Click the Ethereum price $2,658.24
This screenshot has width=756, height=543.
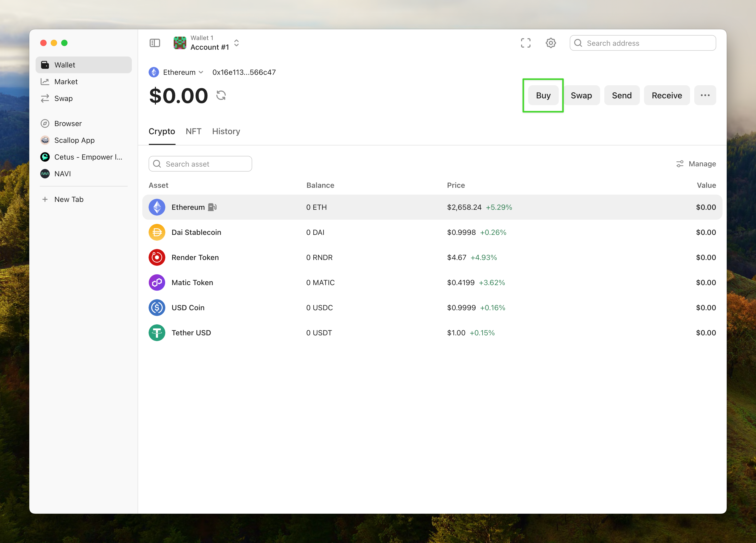click(464, 207)
